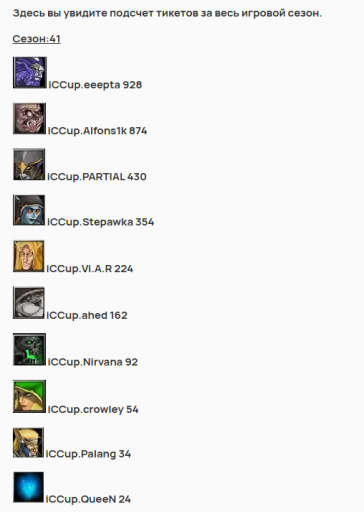Open the blond mustached avatar of iCCup.Palang
364x512 pixels.
28,443
